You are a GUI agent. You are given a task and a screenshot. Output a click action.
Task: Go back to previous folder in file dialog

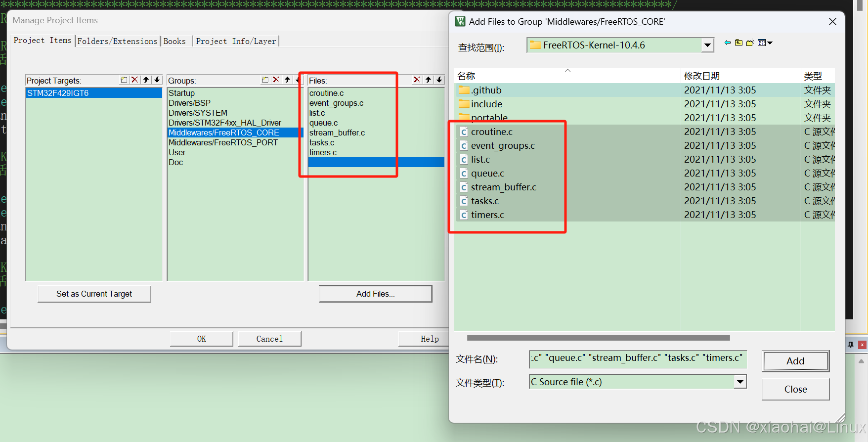point(728,43)
